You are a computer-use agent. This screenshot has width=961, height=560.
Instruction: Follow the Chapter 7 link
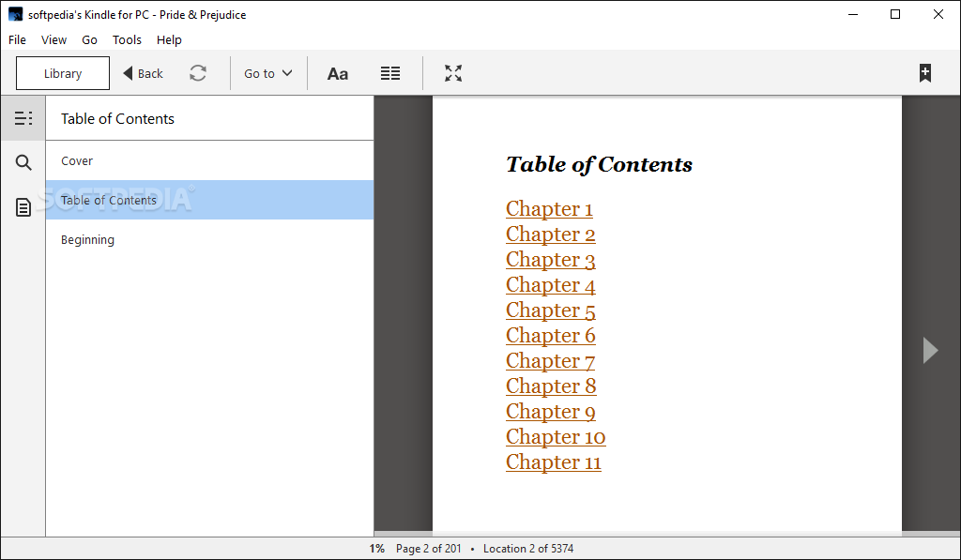click(550, 361)
